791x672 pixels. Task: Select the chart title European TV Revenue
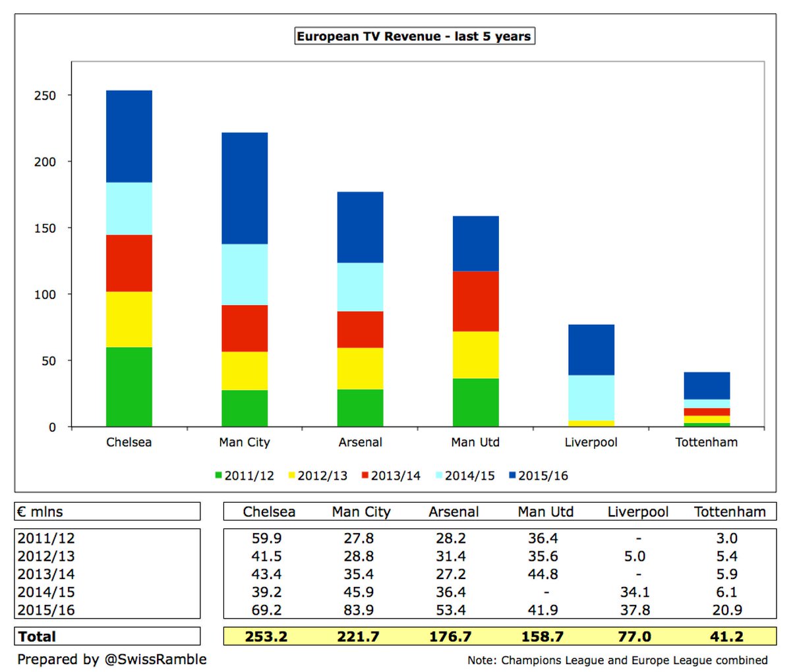[414, 36]
